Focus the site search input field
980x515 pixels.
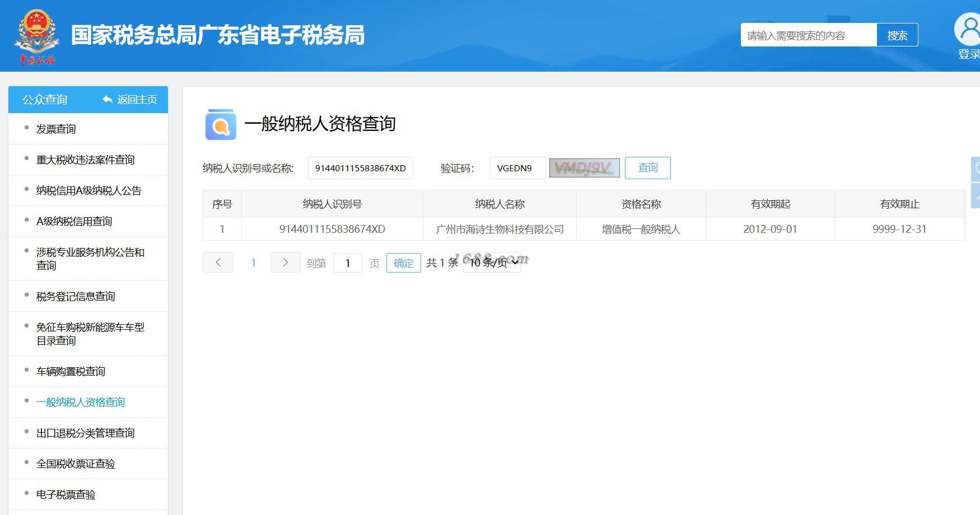(809, 35)
